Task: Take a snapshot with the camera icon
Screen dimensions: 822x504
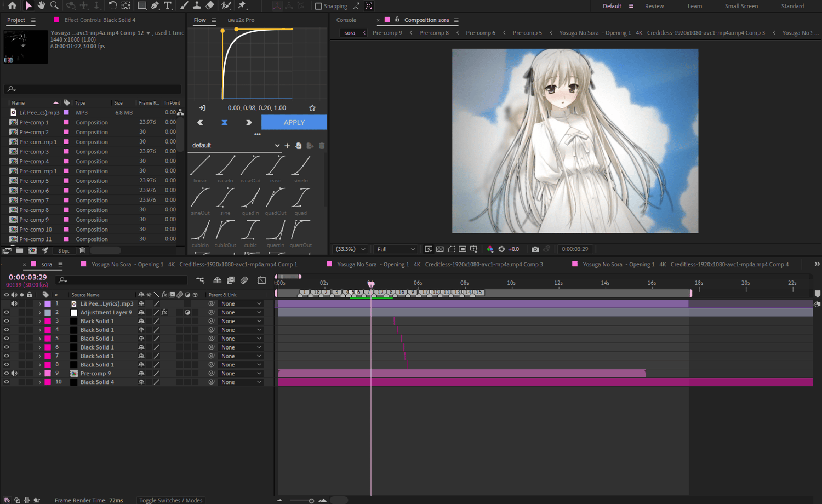Action: [x=535, y=249]
